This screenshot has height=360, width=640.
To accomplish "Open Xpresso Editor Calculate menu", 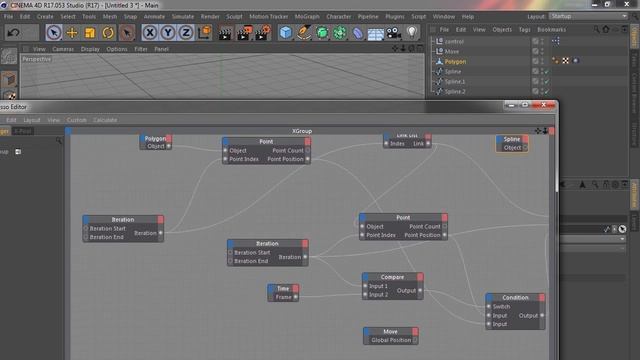I will point(105,120).
